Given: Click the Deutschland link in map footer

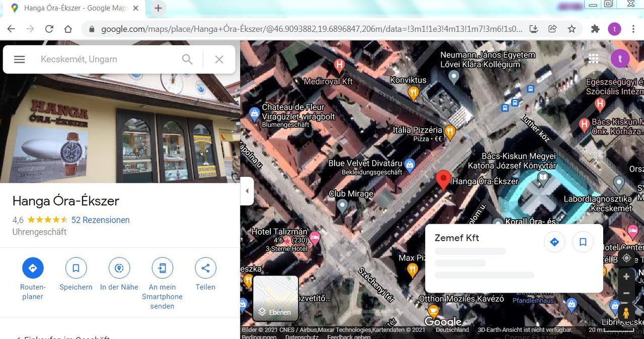Looking at the screenshot, I should click(x=452, y=330).
